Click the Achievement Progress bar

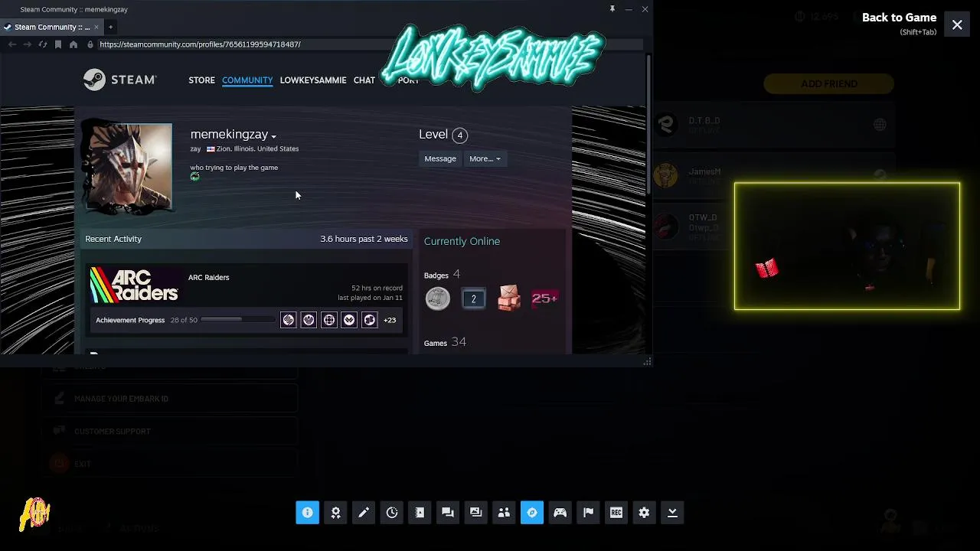tap(239, 320)
